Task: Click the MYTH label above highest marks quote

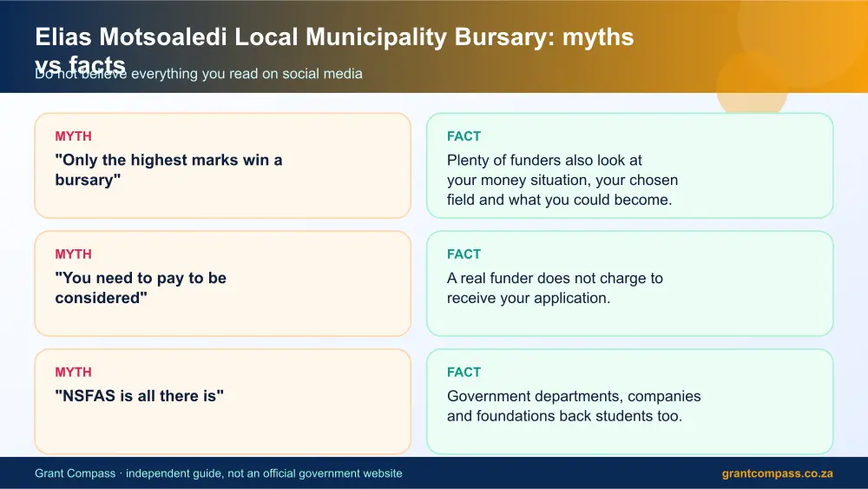Action: (73, 136)
